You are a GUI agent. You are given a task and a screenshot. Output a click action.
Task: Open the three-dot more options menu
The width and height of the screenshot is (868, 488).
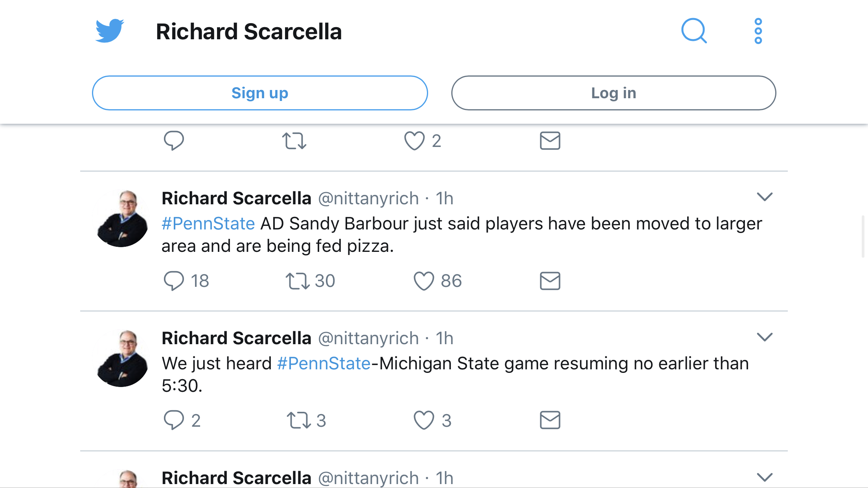[x=758, y=31]
